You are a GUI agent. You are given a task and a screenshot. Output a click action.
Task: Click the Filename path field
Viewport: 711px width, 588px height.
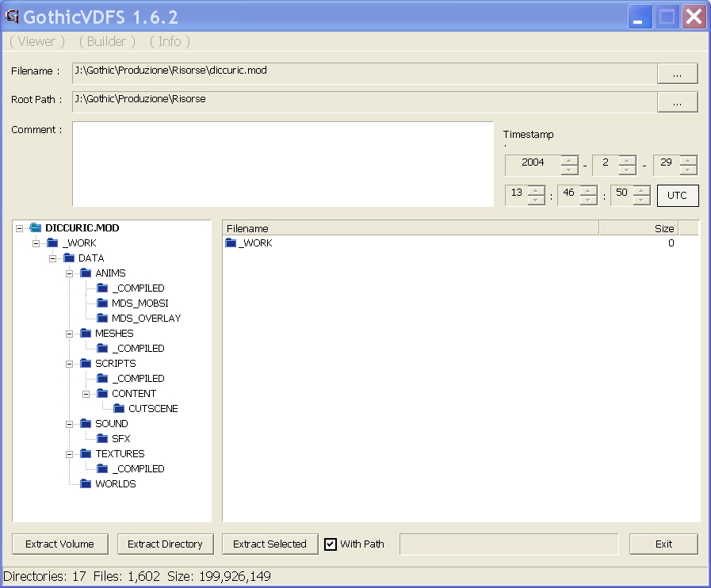coord(365,74)
